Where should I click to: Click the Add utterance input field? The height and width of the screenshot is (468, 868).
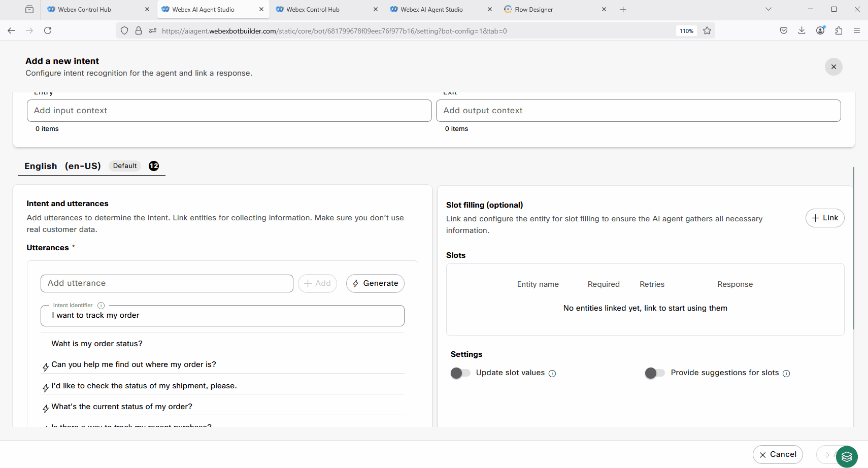click(x=166, y=283)
